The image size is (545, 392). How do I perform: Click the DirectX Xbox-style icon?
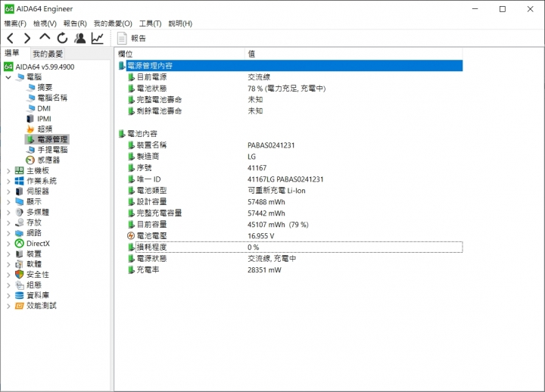20,243
